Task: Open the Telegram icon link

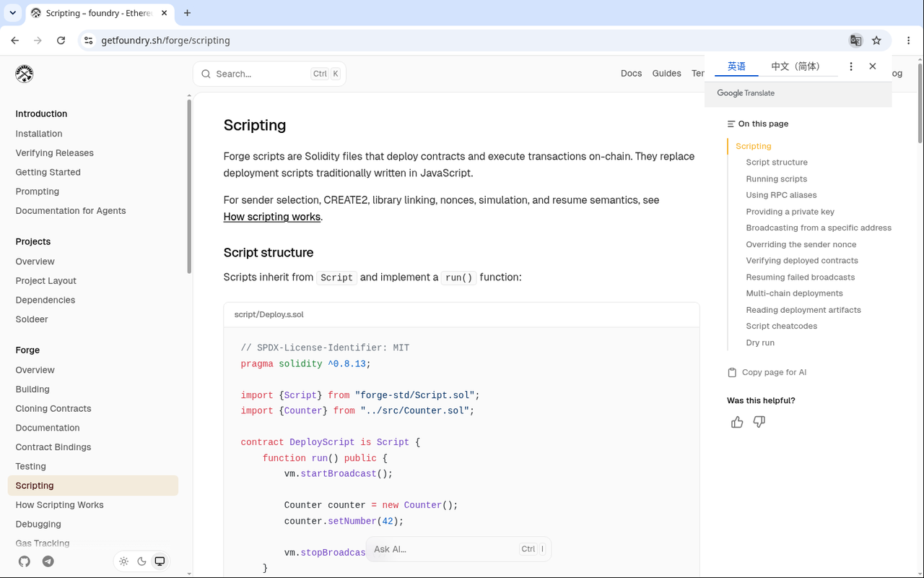Action: pos(48,561)
